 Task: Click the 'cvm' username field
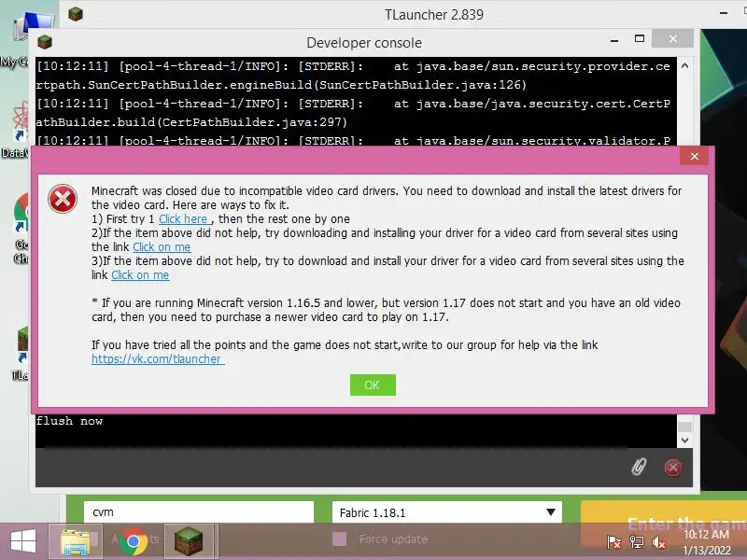tap(199, 511)
